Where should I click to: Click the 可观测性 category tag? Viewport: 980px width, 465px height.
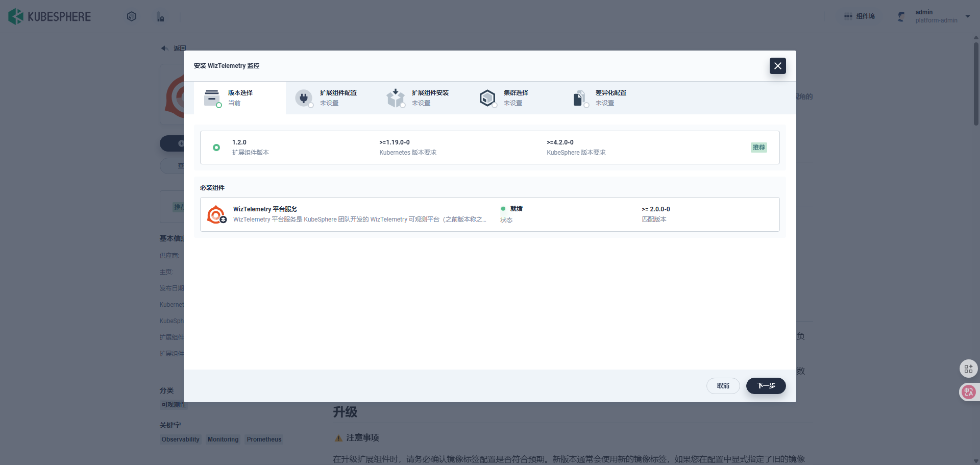(174, 405)
